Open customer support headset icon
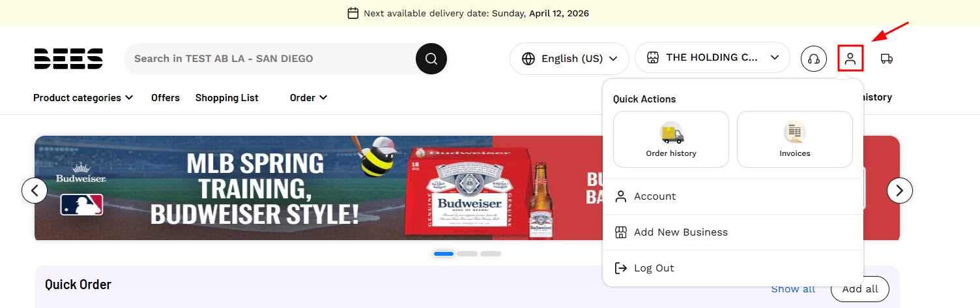 814,59
